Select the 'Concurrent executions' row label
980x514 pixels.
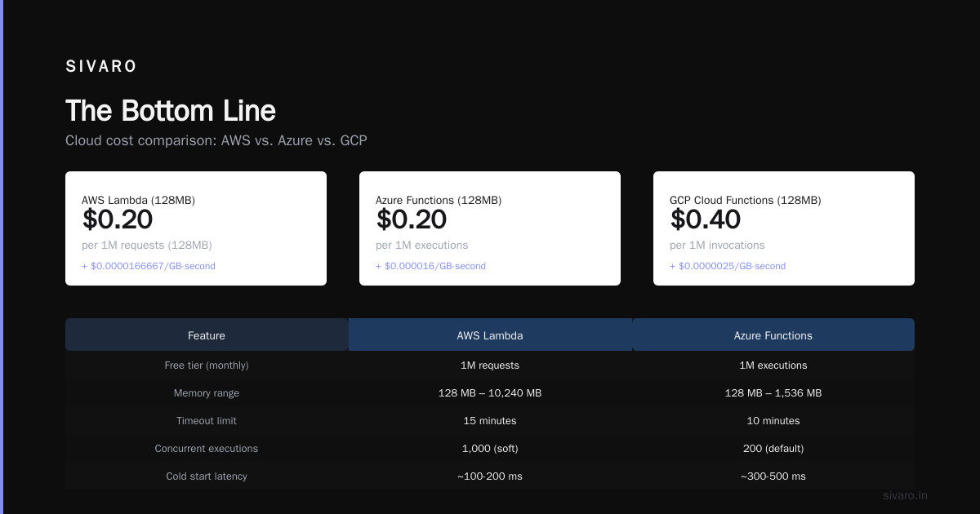point(207,449)
